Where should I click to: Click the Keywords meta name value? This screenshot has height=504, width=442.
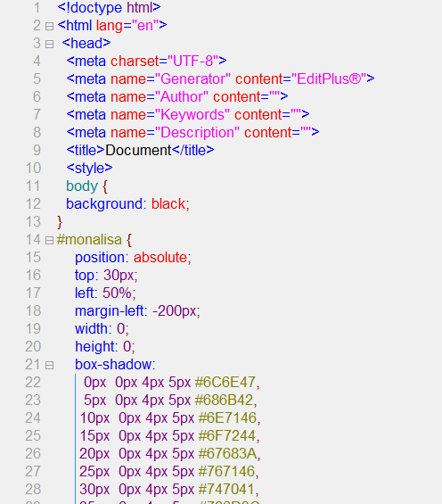(192, 114)
